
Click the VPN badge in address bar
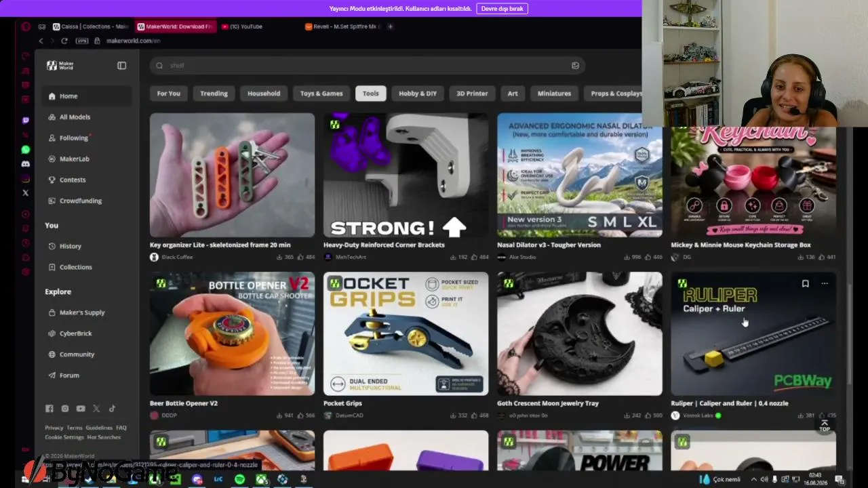coord(82,41)
